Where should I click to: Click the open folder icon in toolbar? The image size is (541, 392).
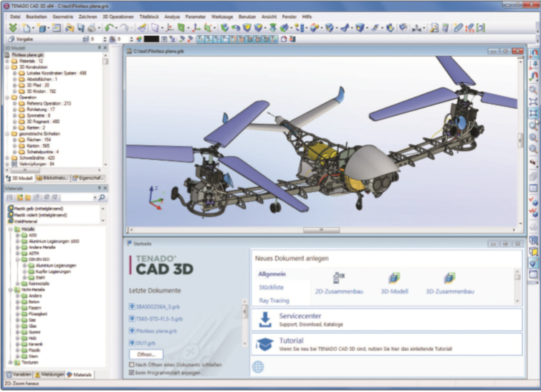click(x=70, y=28)
